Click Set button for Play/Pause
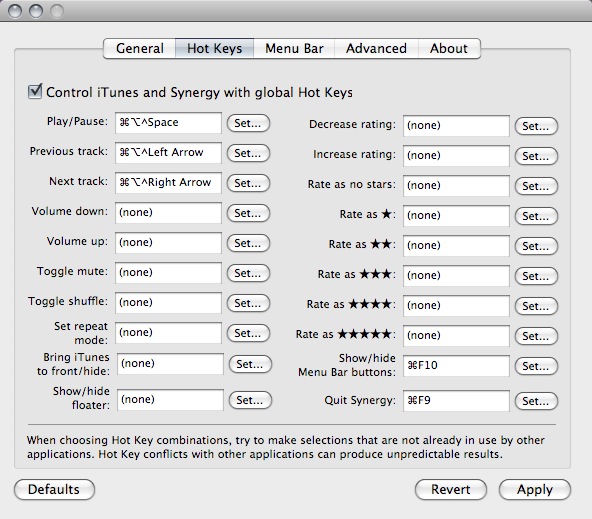The image size is (592, 519). tap(248, 123)
